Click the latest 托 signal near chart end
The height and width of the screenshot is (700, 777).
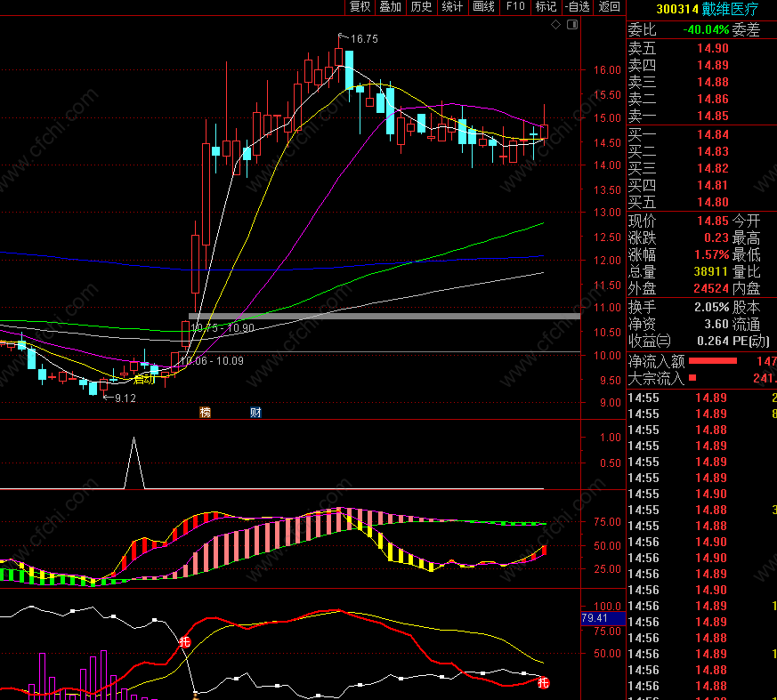tap(544, 683)
